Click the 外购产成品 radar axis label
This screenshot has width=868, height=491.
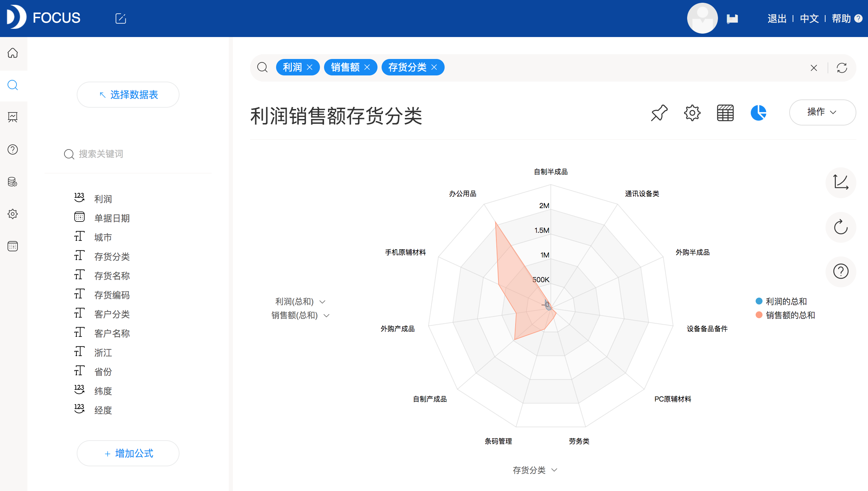(x=398, y=329)
